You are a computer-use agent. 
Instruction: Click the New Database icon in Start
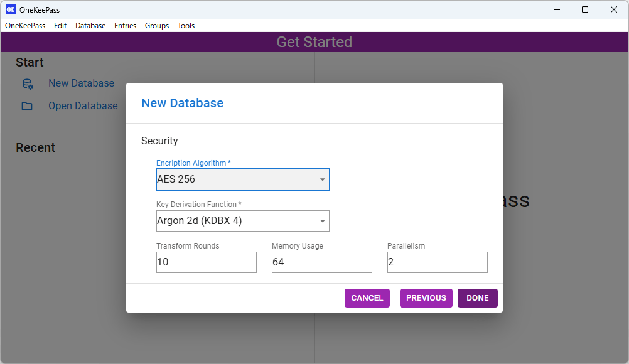27,83
